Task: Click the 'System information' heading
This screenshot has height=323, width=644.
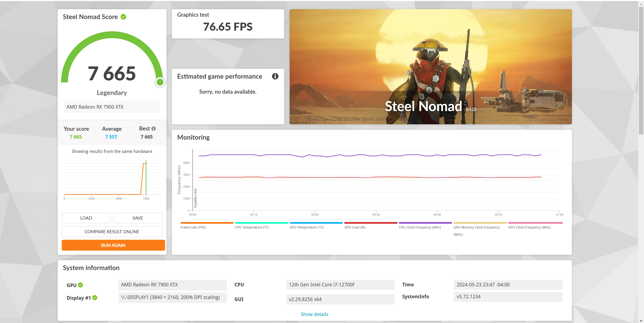Action: (x=91, y=268)
